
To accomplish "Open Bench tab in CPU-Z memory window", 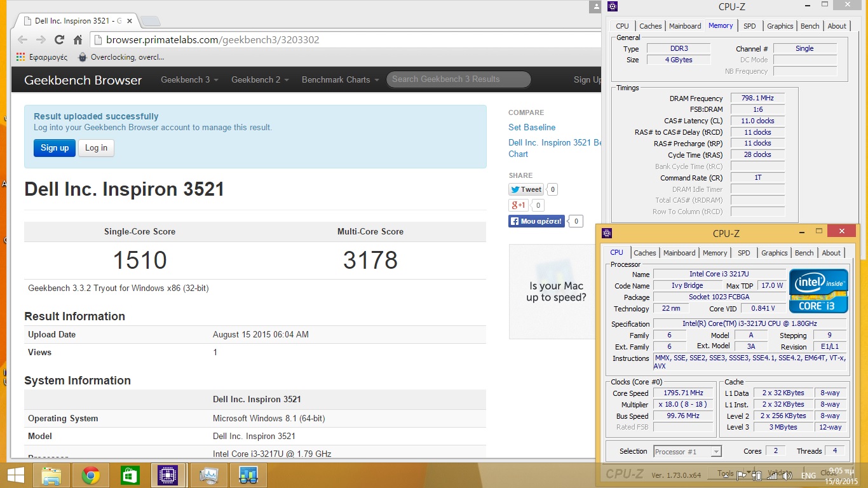I will pyautogui.click(x=810, y=26).
